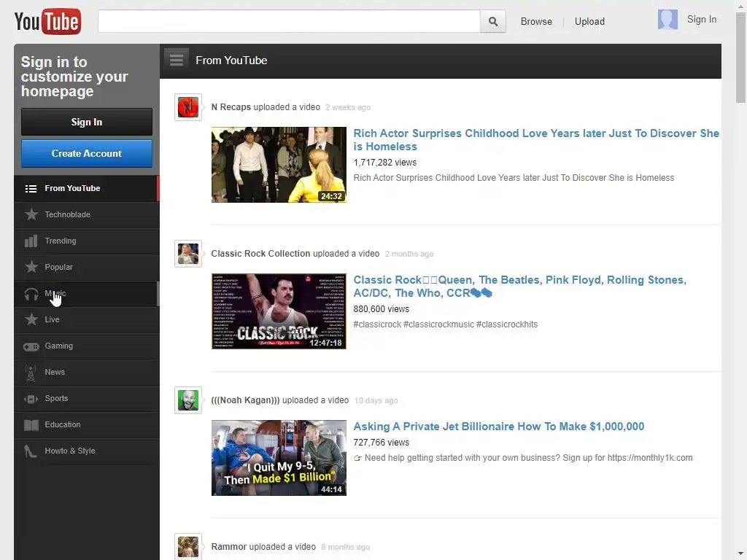Viewport: 747px width, 560px height.
Task: Click the YouTube logo
Action: [47, 21]
